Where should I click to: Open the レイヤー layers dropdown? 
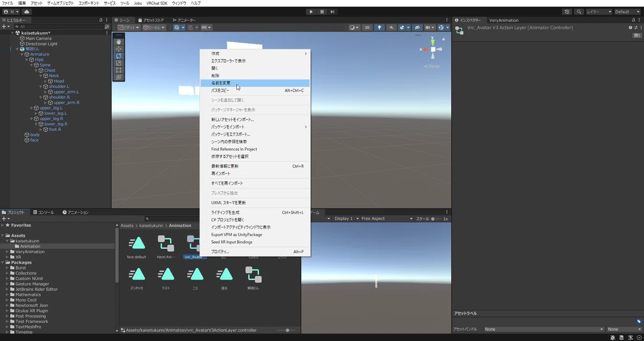599,11
